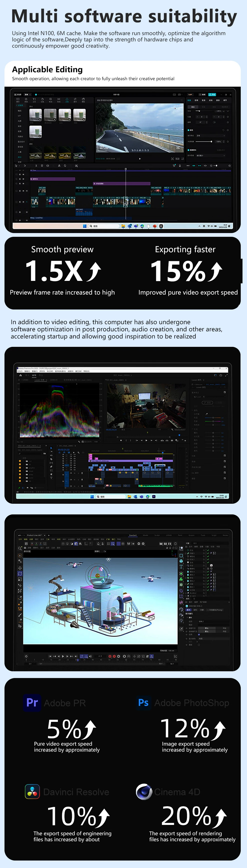Toggle the blend checkbox in CapCut properties
The image size is (247, 868).
point(189,130)
